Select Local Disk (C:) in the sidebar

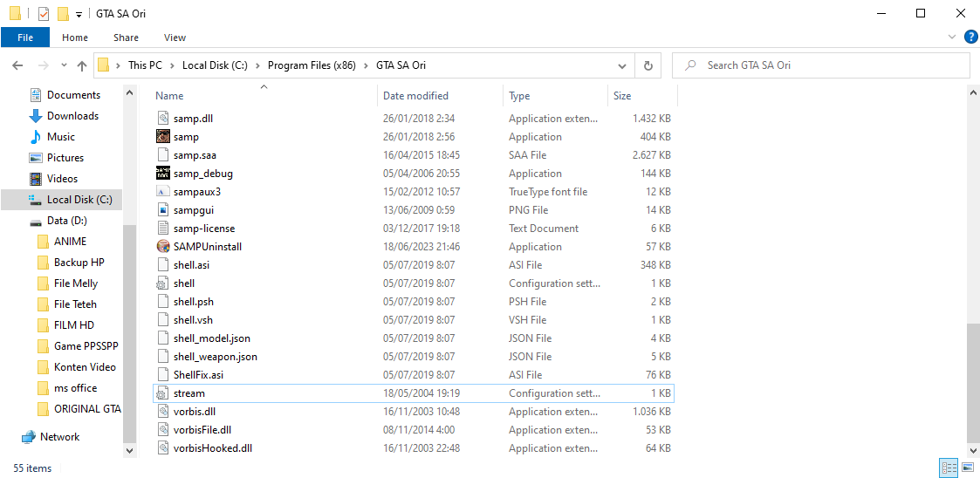click(x=61, y=200)
